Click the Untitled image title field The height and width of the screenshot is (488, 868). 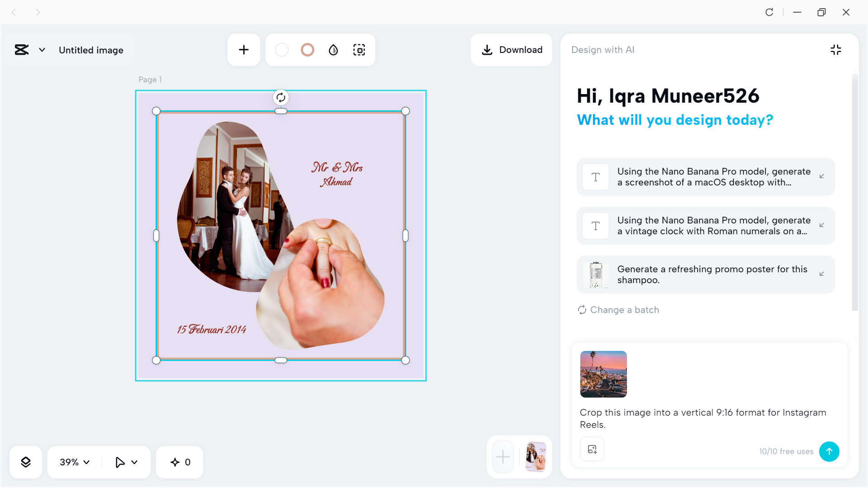(91, 50)
